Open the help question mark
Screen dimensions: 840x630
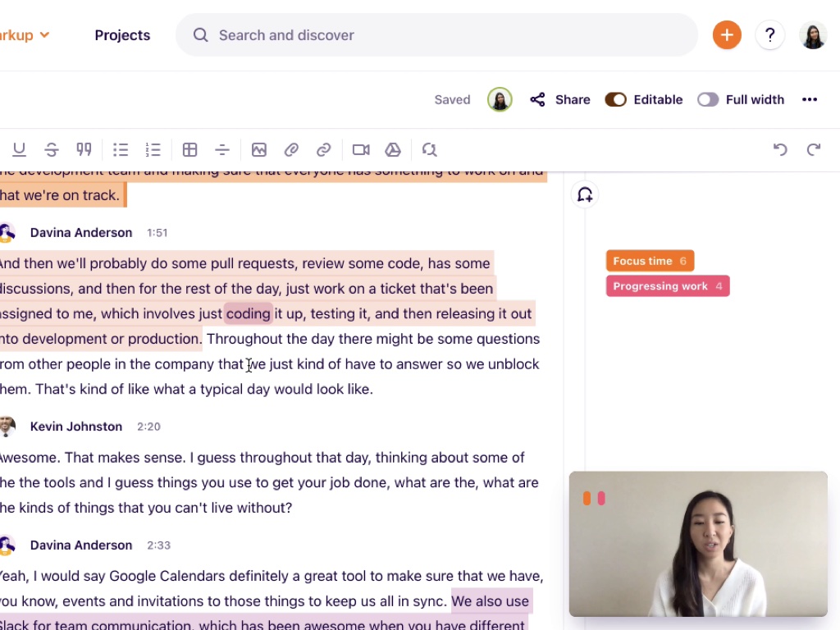[x=769, y=34]
